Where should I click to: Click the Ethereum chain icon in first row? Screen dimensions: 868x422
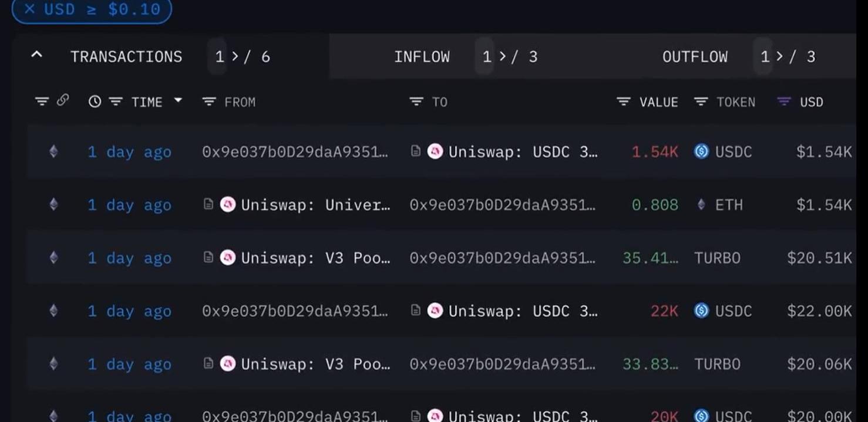pos(53,152)
